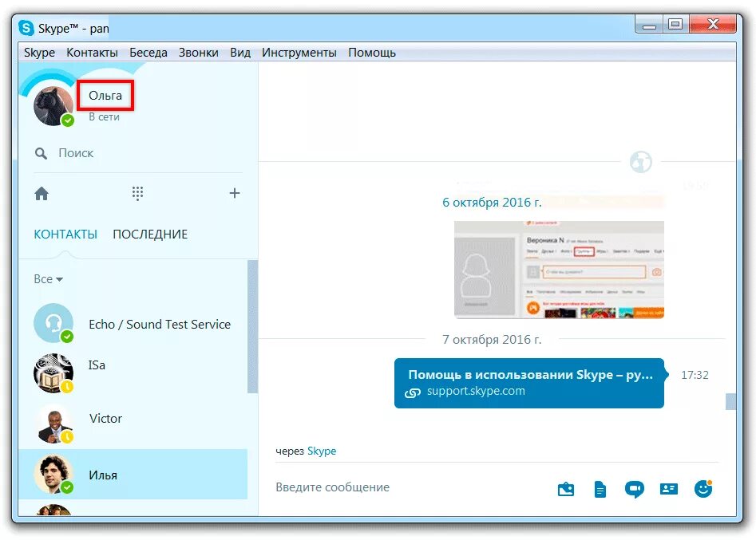The image size is (756, 540).
Task: Open the dial pad icon
Action: [137, 194]
